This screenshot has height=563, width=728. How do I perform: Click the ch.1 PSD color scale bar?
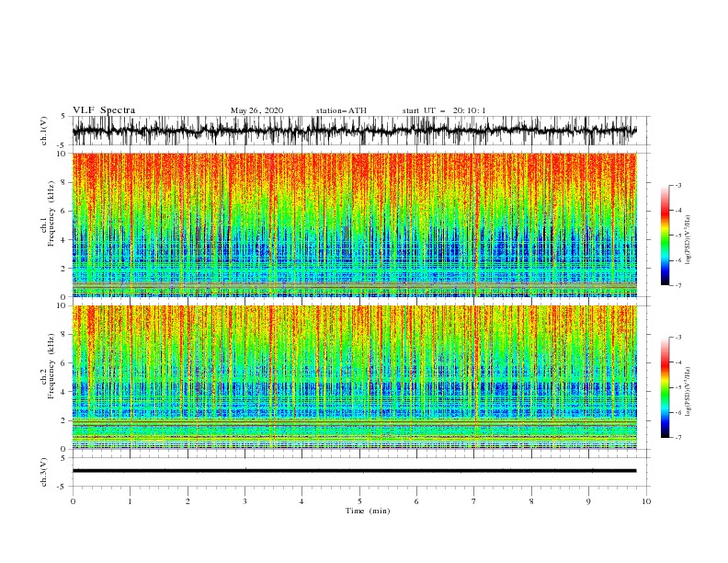click(x=665, y=236)
